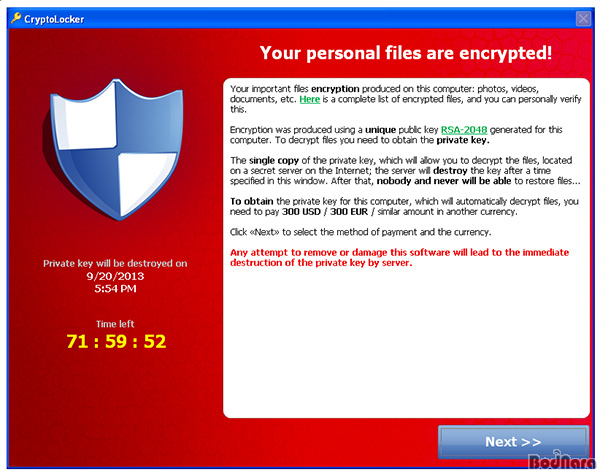Click the 5:54 PM time text
The image size is (600, 472).
pyautogui.click(x=115, y=289)
